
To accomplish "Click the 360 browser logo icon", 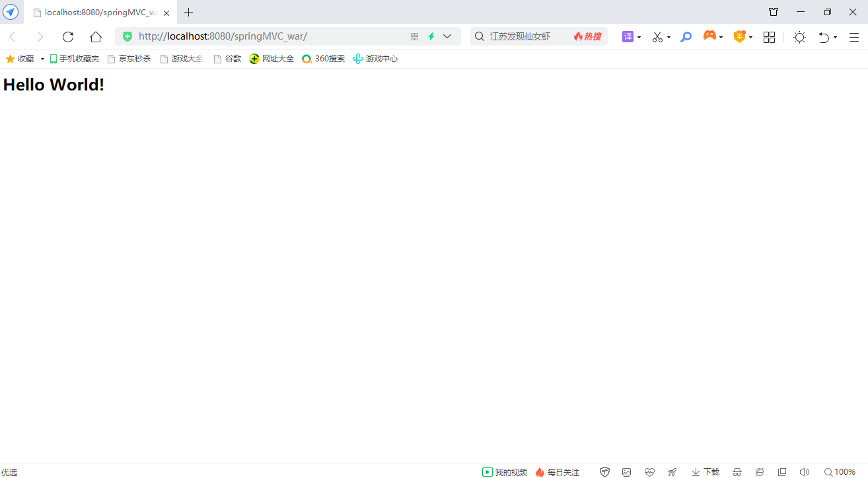I will 11,11.
